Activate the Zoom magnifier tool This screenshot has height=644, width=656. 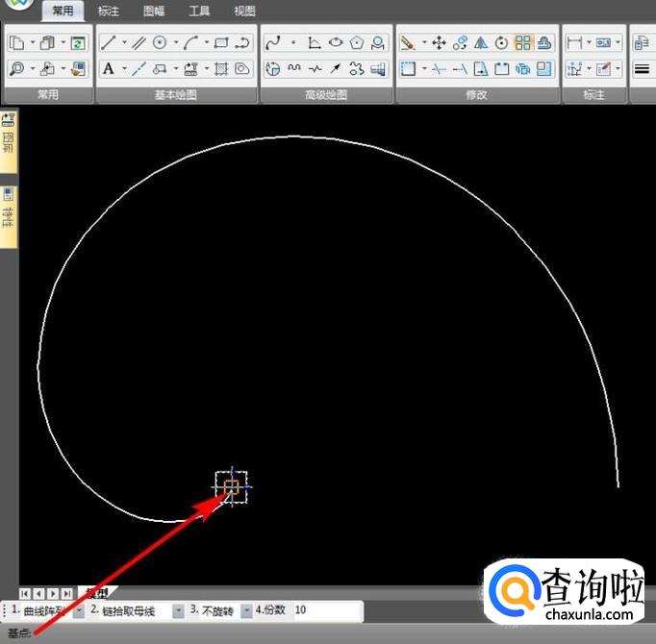[x=16, y=68]
